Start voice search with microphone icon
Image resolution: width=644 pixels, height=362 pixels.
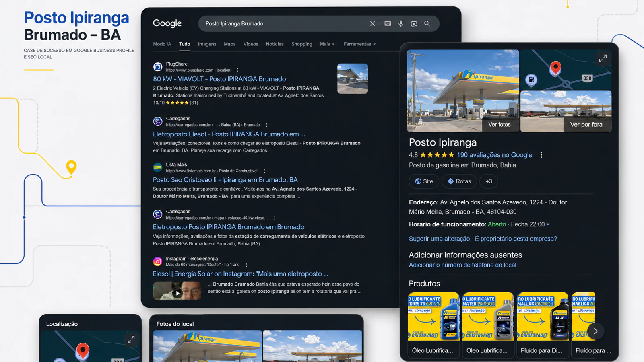[x=401, y=24]
